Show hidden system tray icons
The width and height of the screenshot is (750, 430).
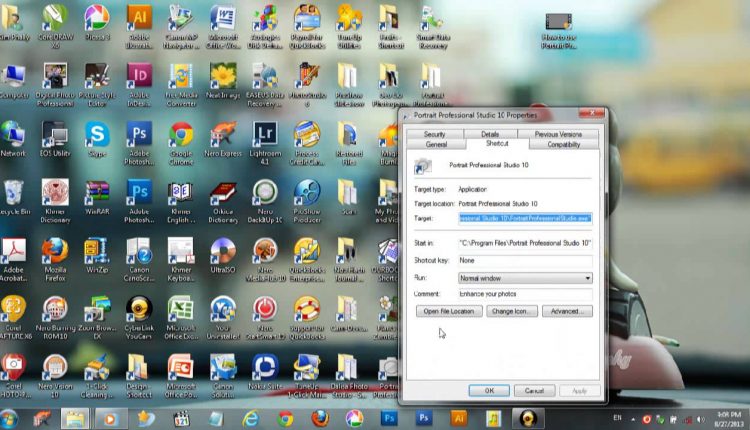pyautogui.click(x=633, y=419)
